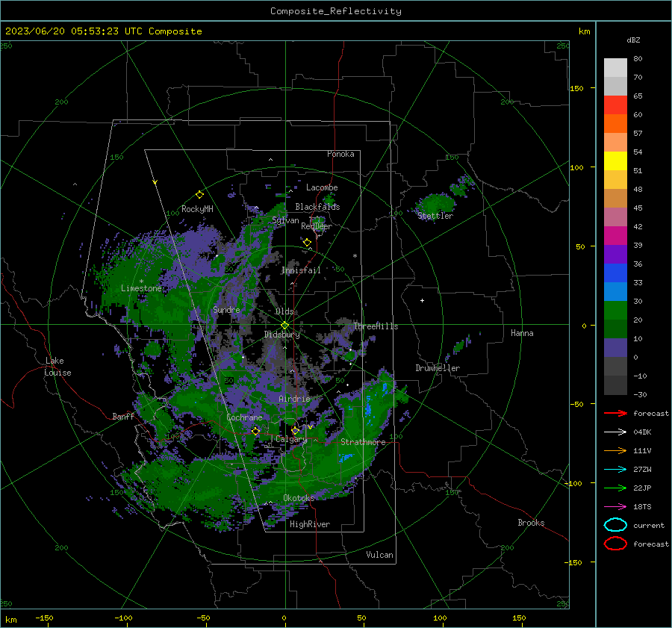Select the Lake Louise label
This screenshot has width=672, height=628.
pyautogui.click(x=57, y=367)
